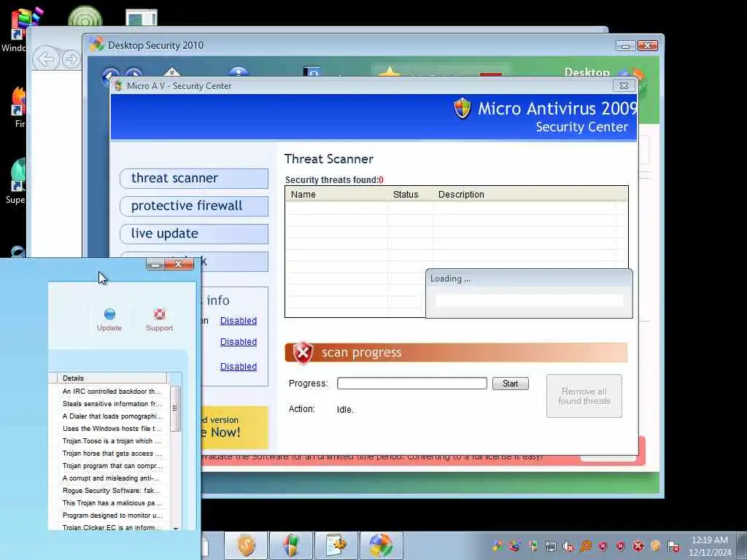747x560 pixels.
Task: Click the orange S shield taskbar button
Action: coord(246,545)
